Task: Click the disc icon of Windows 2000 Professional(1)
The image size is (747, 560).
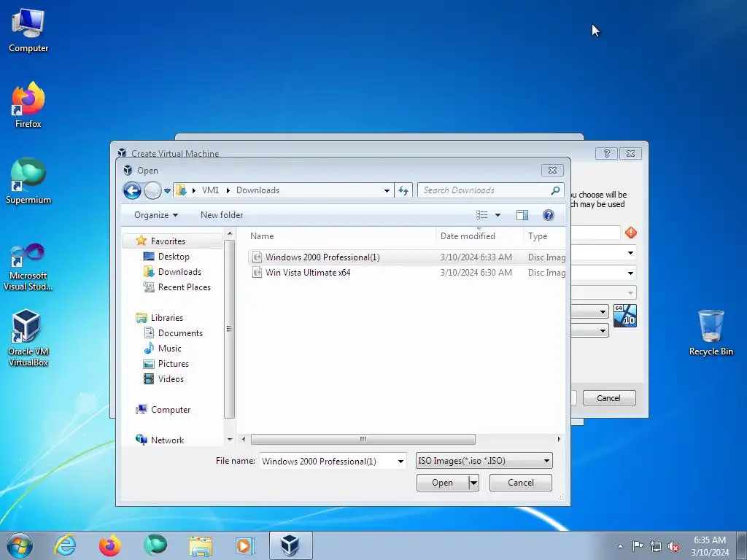Action: (257, 257)
